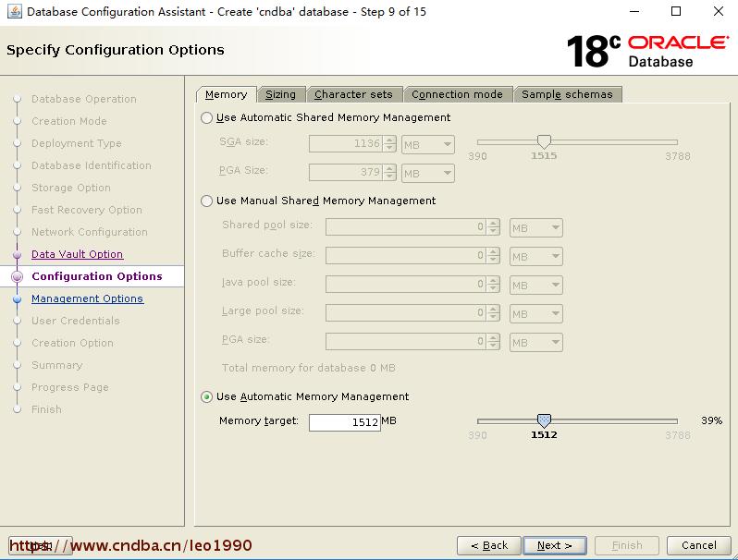Click the Finish button
The height and width of the screenshot is (560, 738).
tap(627, 545)
